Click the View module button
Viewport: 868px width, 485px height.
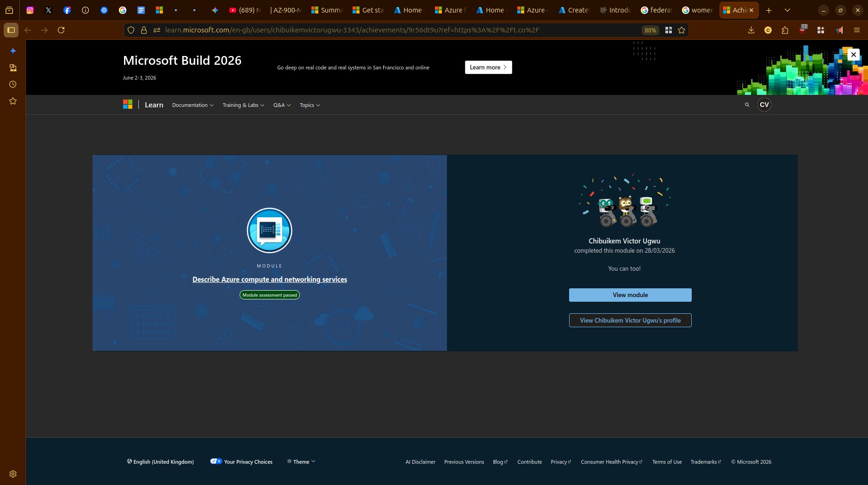tap(630, 295)
